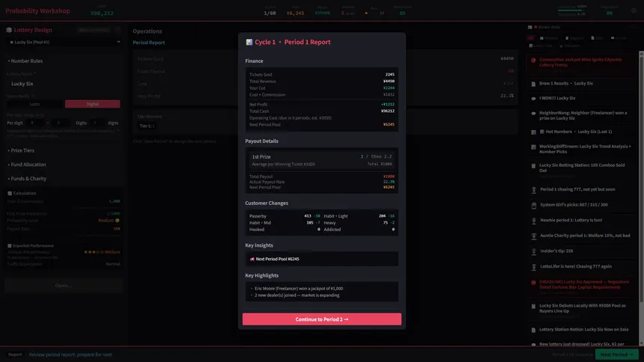Open Insider's tip: 258 post

click(x=556, y=251)
